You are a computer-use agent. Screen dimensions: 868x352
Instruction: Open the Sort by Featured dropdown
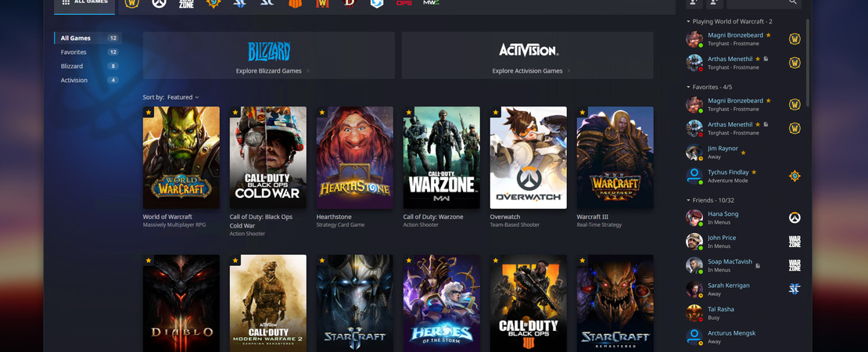[x=183, y=97]
